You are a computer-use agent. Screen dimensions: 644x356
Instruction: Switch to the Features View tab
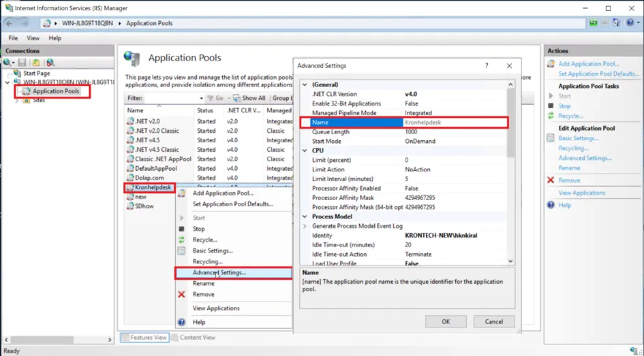144,338
